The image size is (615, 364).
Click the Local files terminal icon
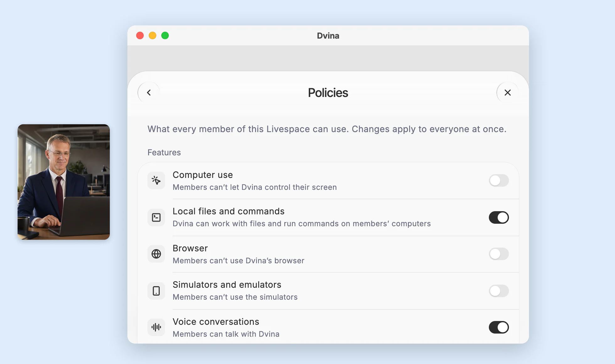tap(156, 217)
